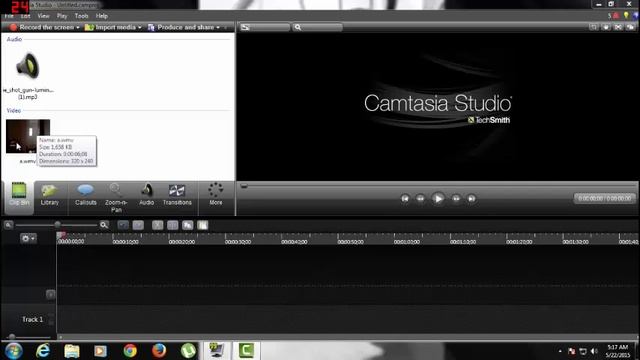The image size is (640, 360).
Task: Click the preview playhead scrubber handle
Action: coord(244,186)
